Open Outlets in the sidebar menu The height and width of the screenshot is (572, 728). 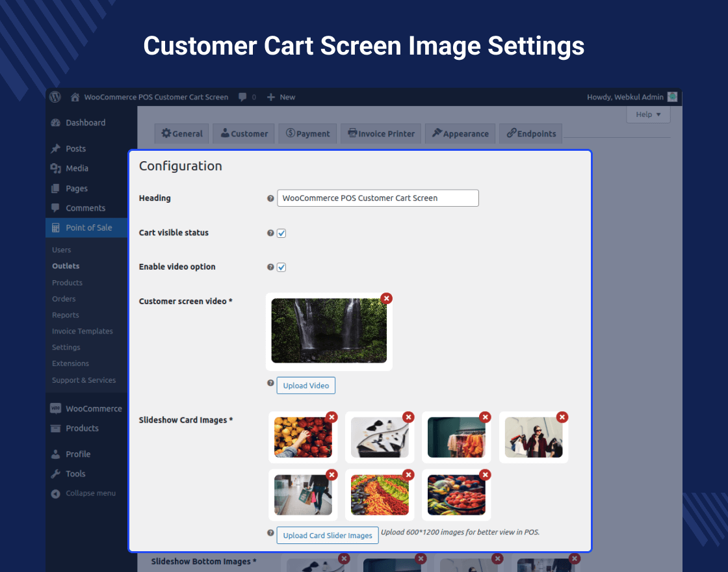pyautogui.click(x=66, y=266)
